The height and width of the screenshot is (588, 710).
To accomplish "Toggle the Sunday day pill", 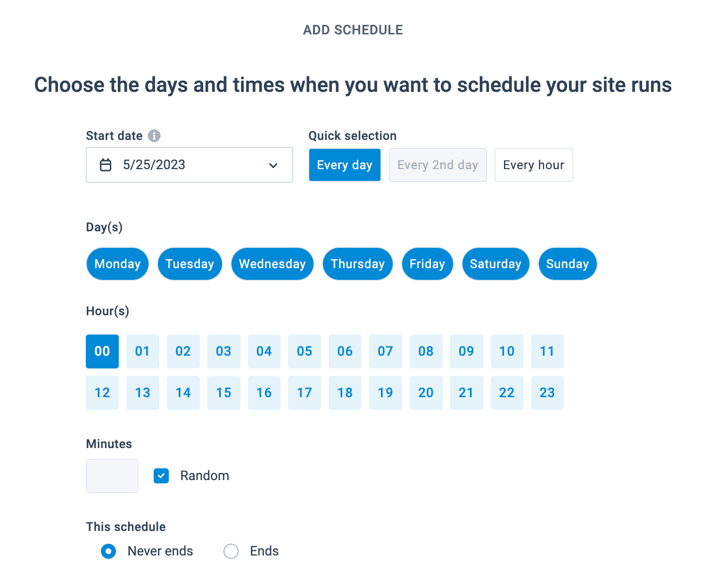I will (x=567, y=264).
